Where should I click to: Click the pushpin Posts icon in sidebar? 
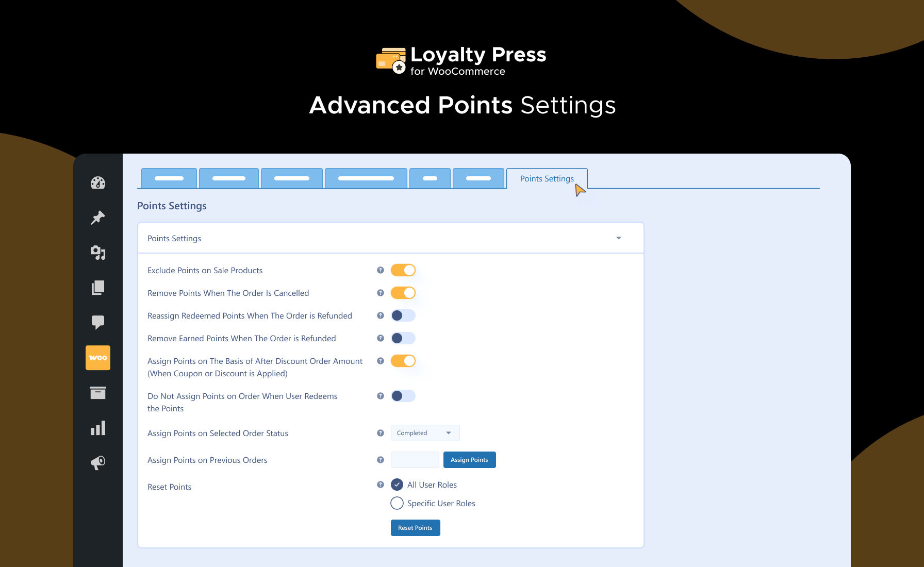click(98, 218)
